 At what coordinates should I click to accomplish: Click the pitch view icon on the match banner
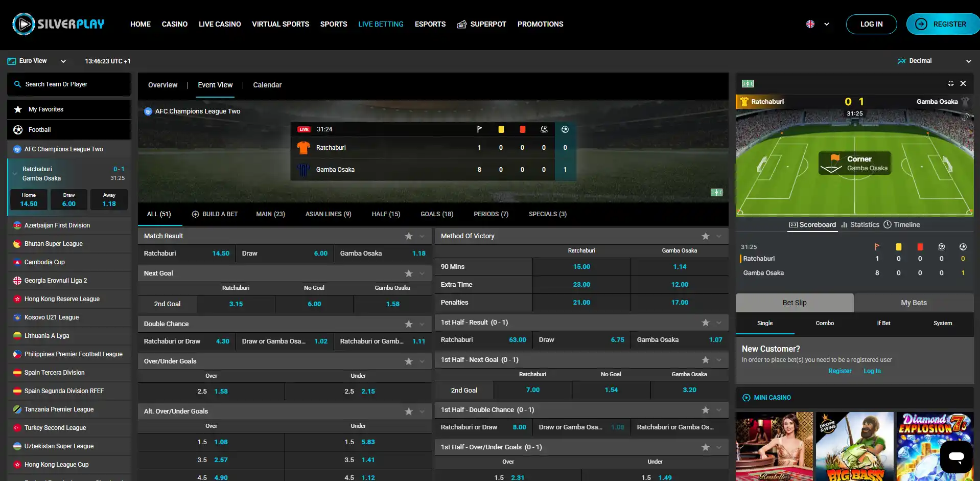(x=716, y=192)
